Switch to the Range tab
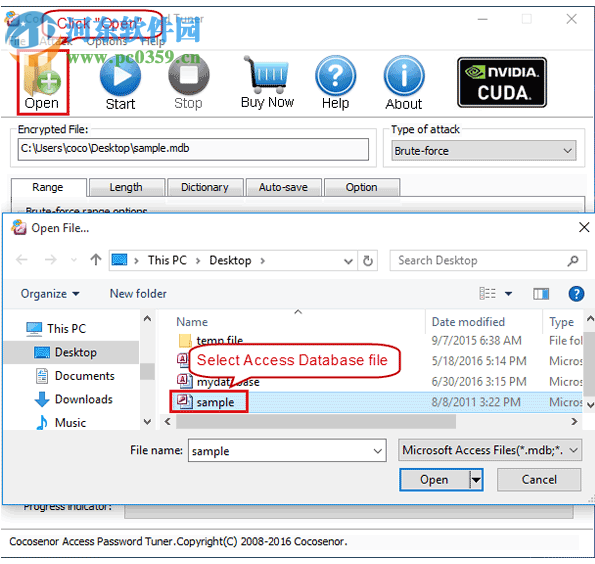Screen dimensions: 595x564 pos(48,187)
